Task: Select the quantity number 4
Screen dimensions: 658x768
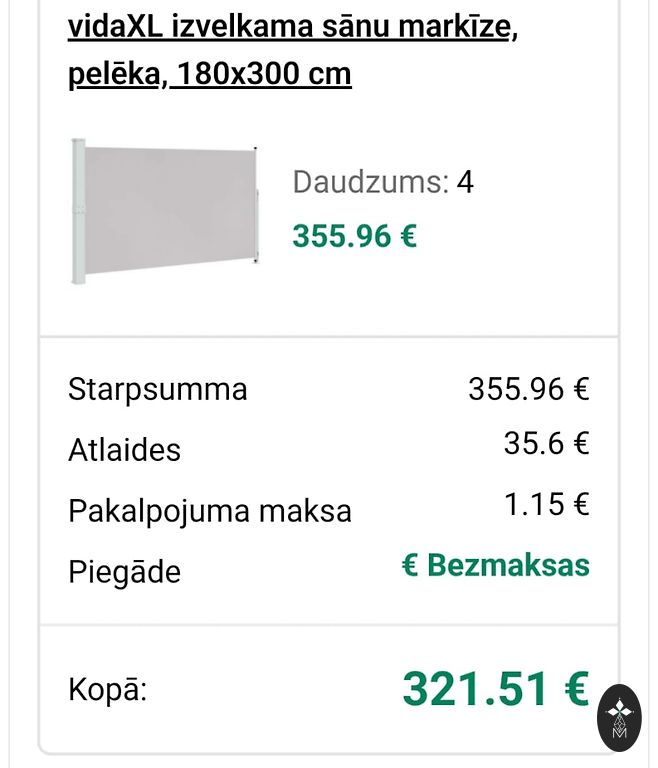Action: [x=465, y=182]
